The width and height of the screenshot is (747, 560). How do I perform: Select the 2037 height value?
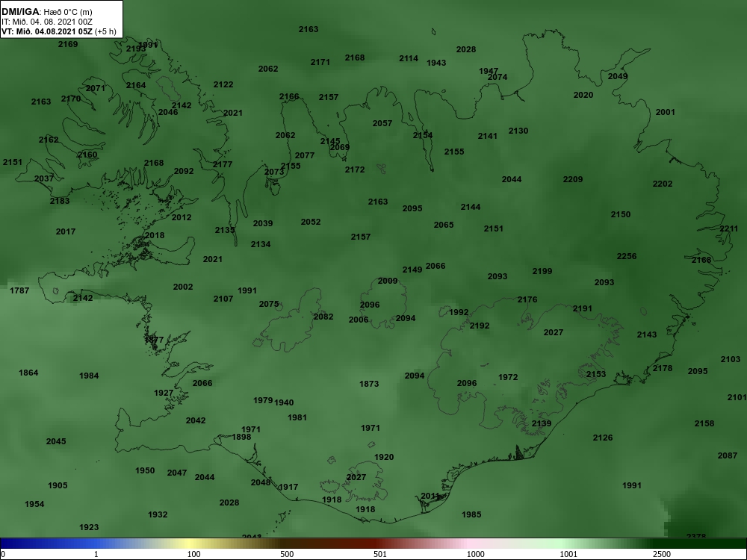tap(44, 179)
